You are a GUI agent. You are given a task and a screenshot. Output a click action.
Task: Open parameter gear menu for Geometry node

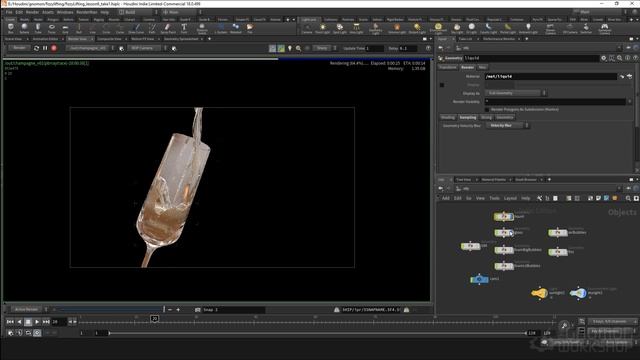[x=604, y=58]
